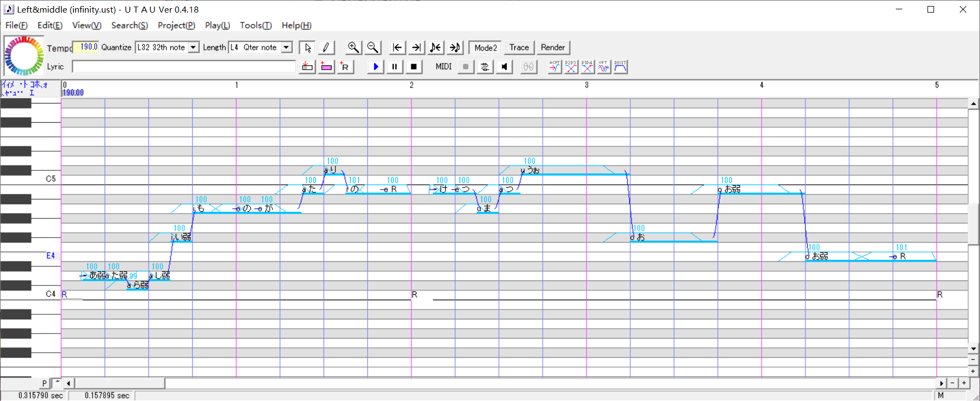Screen dimensions: 980x401
Task: Open the Quantize dropdown
Action: 193,48
